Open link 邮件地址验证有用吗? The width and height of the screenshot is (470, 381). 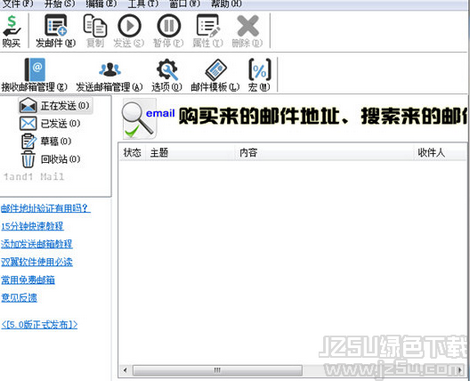(x=46, y=208)
